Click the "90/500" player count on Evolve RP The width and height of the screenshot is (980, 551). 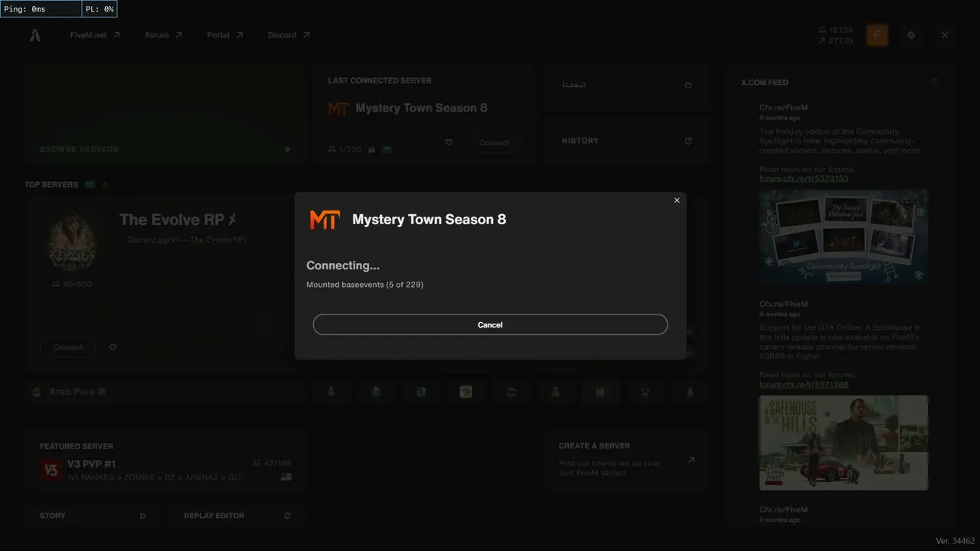tap(72, 284)
